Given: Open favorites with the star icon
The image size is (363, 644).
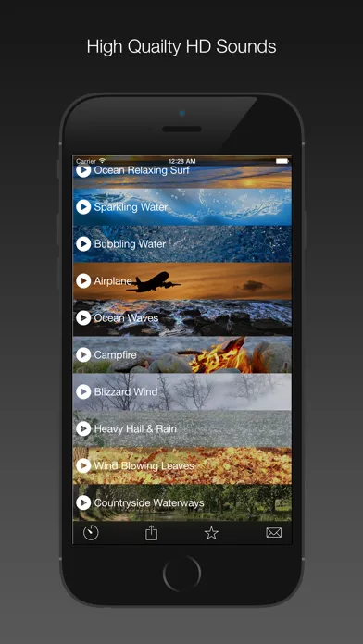Looking at the screenshot, I should pos(211,533).
